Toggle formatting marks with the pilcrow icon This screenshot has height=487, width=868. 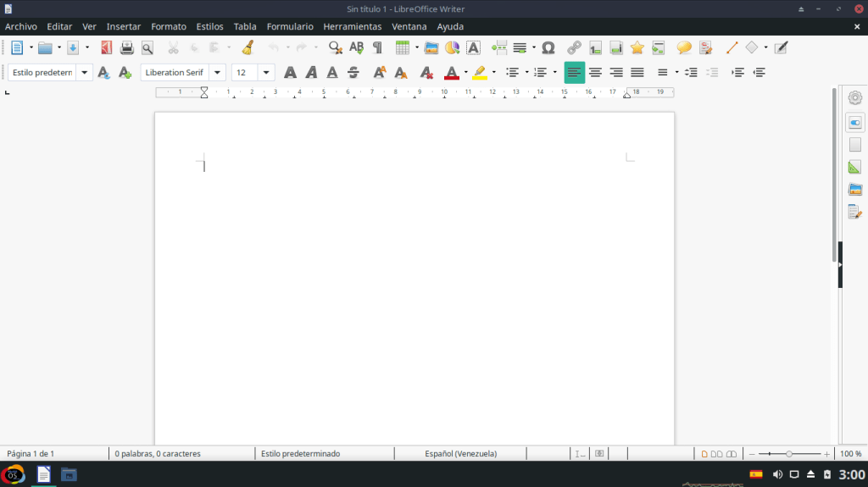coord(377,48)
